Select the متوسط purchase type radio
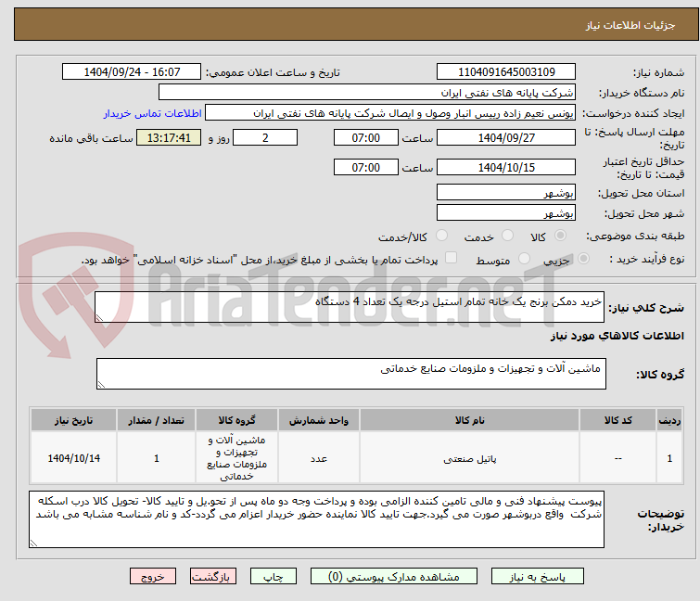The width and height of the screenshot is (700, 601). tap(524, 259)
